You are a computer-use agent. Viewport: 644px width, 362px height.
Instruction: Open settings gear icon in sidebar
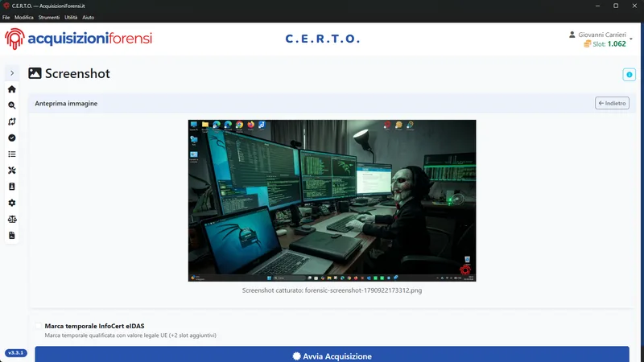pos(12,203)
